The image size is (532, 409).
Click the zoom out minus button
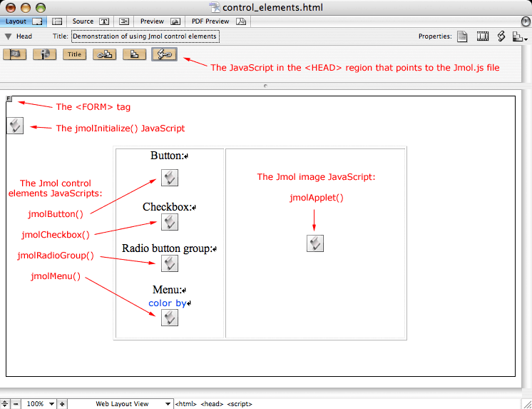[16, 404]
